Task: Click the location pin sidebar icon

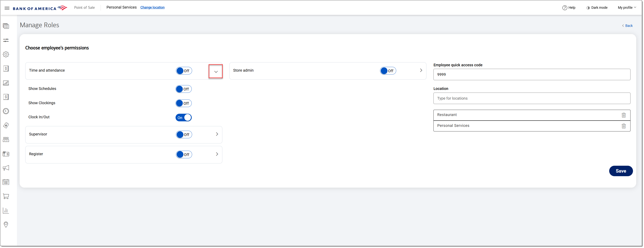Action: point(6,225)
